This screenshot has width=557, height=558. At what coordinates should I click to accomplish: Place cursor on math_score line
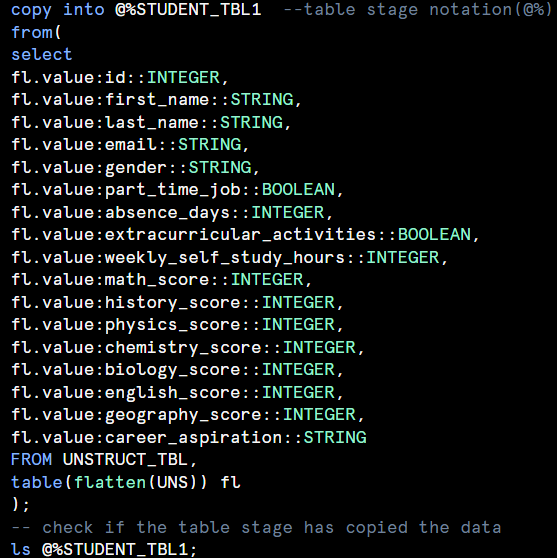pyautogui.click(x=162, y=280)
